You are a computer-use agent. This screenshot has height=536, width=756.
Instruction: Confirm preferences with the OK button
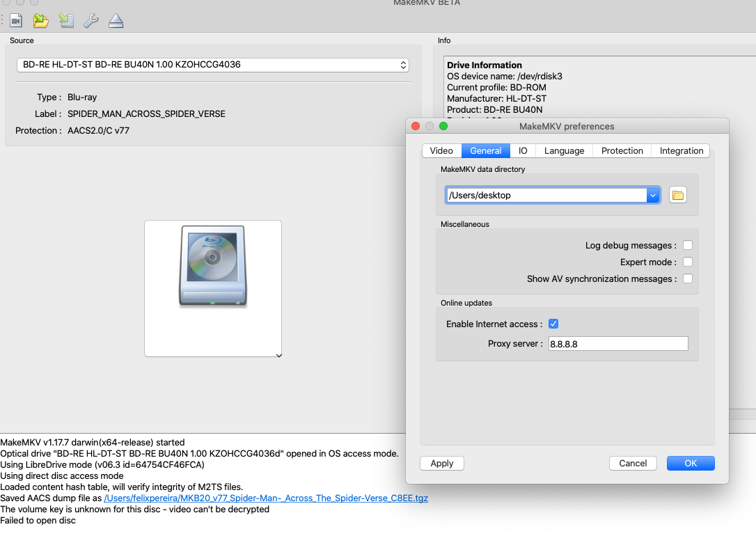point(690,463)
